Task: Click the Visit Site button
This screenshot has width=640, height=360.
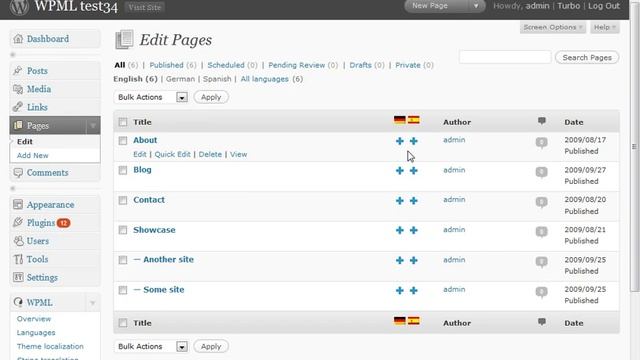Action: [145, 7]
